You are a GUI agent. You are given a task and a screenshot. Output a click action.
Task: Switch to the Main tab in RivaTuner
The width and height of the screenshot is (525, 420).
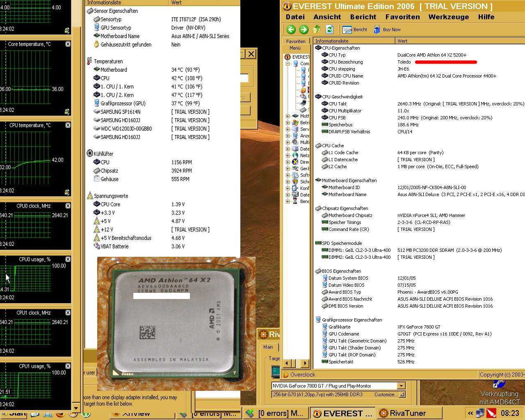(x=268, y=347)
